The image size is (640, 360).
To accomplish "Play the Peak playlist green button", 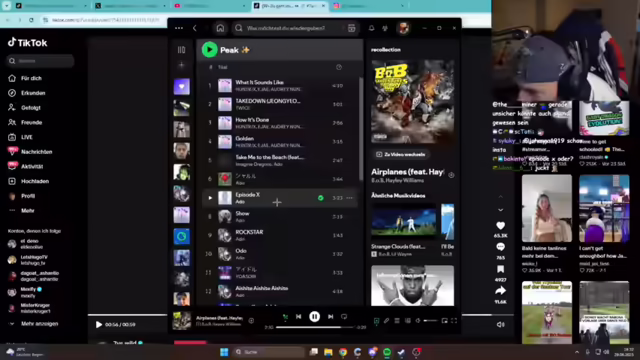I will tap(209, 50).
